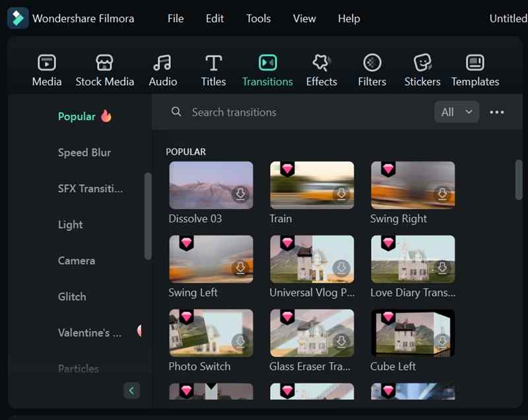Viewport: 528px width, 420px height.
Task: Open the Audio panel icon
Action: 162,63
